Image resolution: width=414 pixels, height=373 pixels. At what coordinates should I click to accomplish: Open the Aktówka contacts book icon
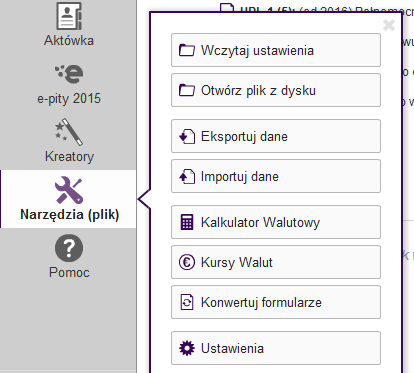69,16
